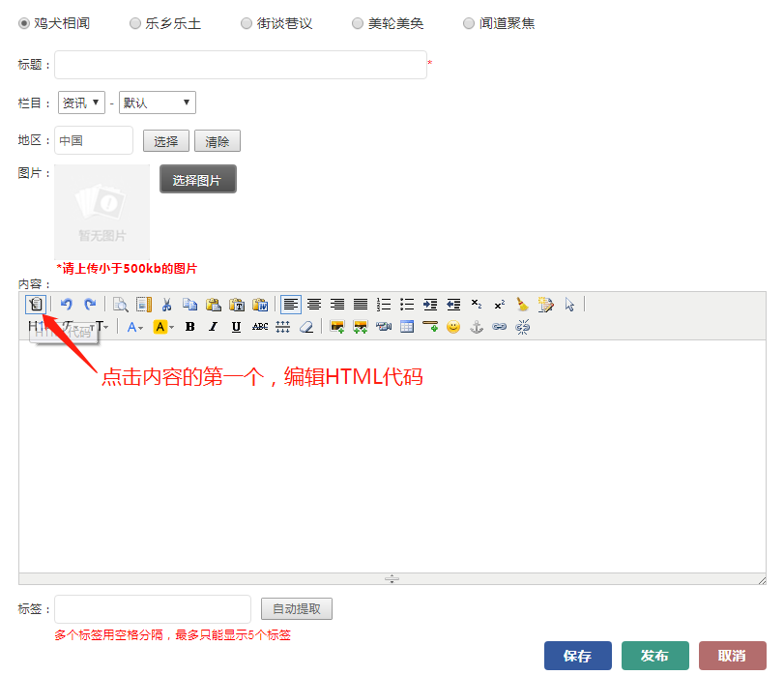The width and height of the screenshot is (784, 675).
Task: Click the green 发布 button
Action: pyautogui.click(x=654, y=656)
